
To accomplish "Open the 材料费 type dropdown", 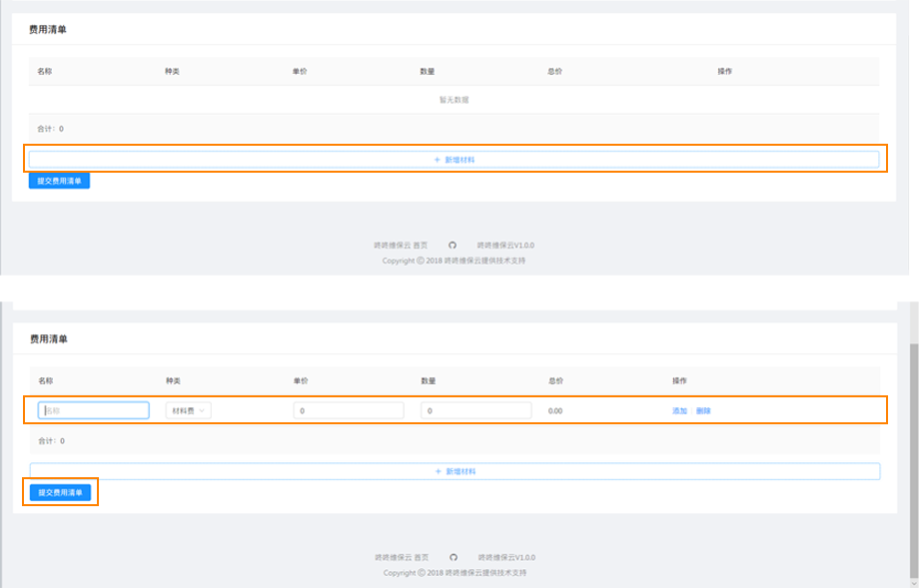I will tap(188, 410).
